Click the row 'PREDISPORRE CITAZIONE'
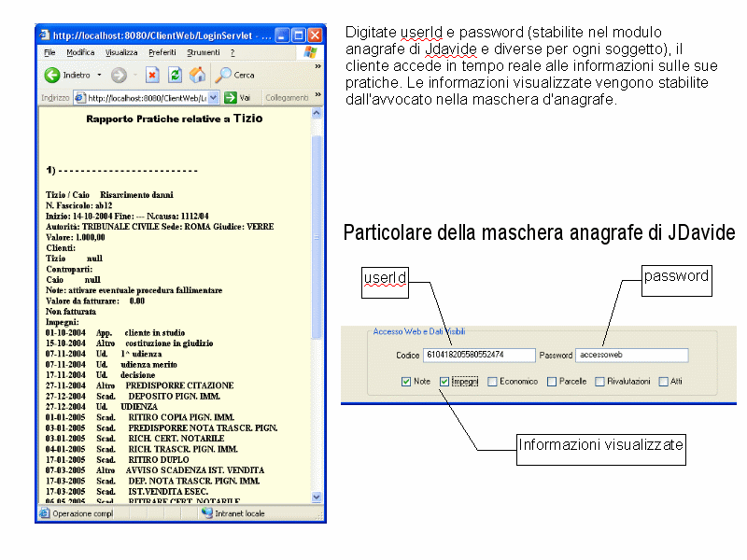The image size is (747, 560). click(139, 385)
